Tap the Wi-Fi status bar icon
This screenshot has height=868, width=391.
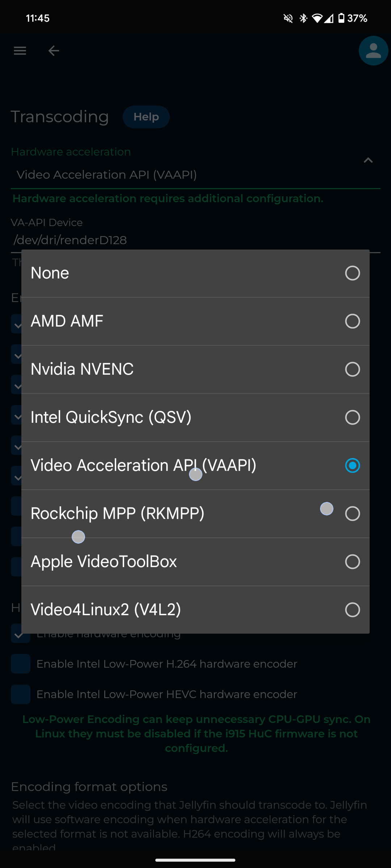[317, 18]
